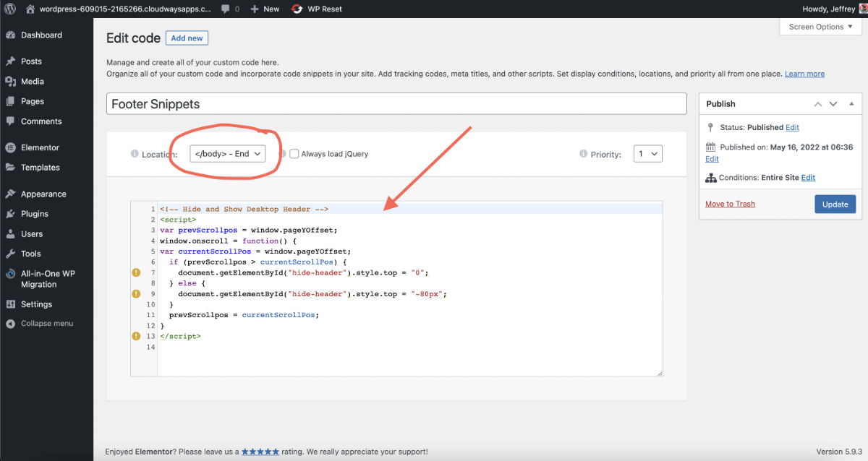Image resolution: width=868 pixels, height=461 pixels.
Task: Enable the 'Always load jQuery' checkbox
Action: [294, 153]
